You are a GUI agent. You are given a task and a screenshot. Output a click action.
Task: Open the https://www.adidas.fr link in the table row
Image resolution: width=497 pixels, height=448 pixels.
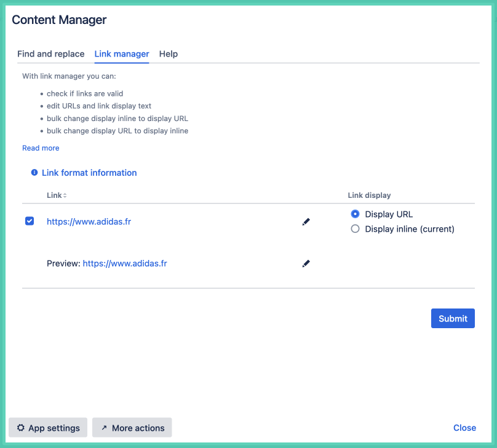pyautogui.click(x=89, y=222)
